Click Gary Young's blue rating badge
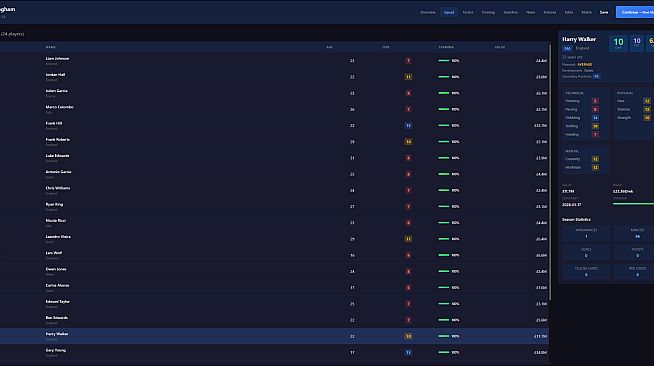 click(408, 352)
